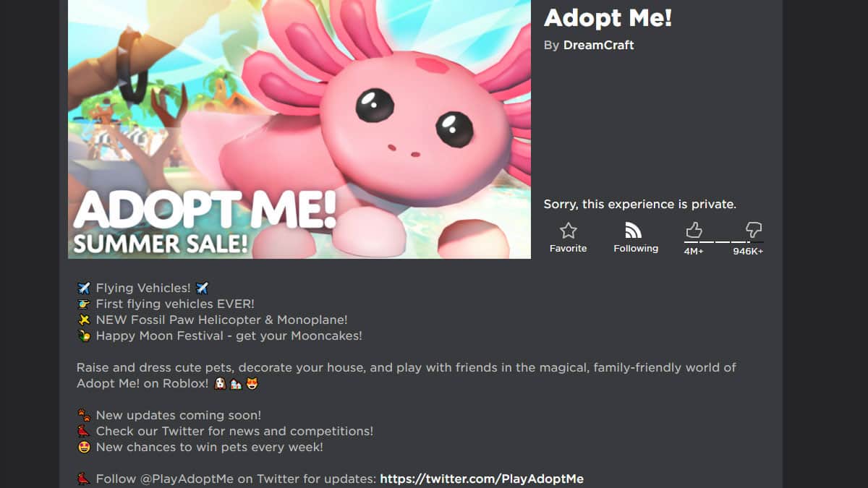The image size is (868, 488).
Task: Click the airplane emoji before Flying Vehicles
Action: (83, 288)
